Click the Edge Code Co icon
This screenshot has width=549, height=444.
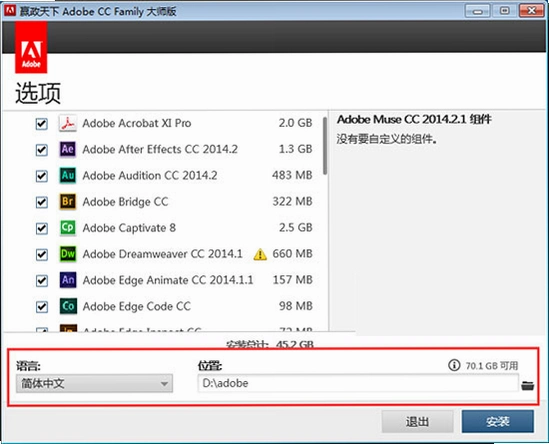[68, 306]
